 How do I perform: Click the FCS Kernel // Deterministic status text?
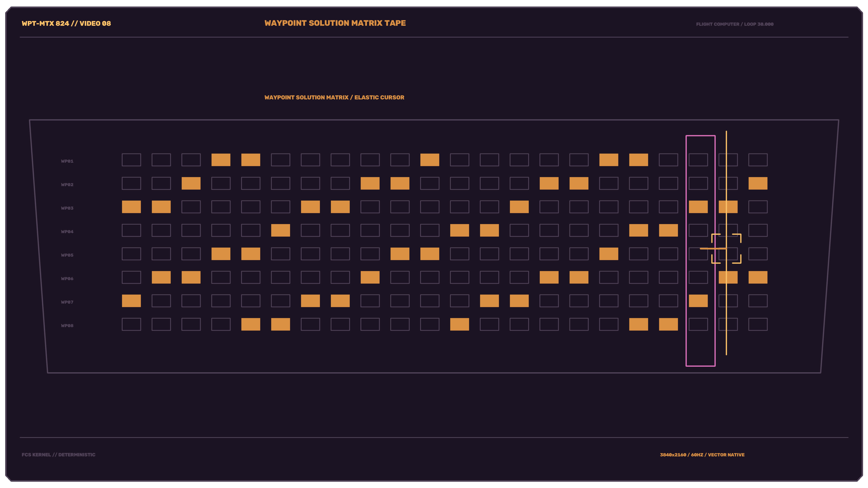click(x=58, y=455)
